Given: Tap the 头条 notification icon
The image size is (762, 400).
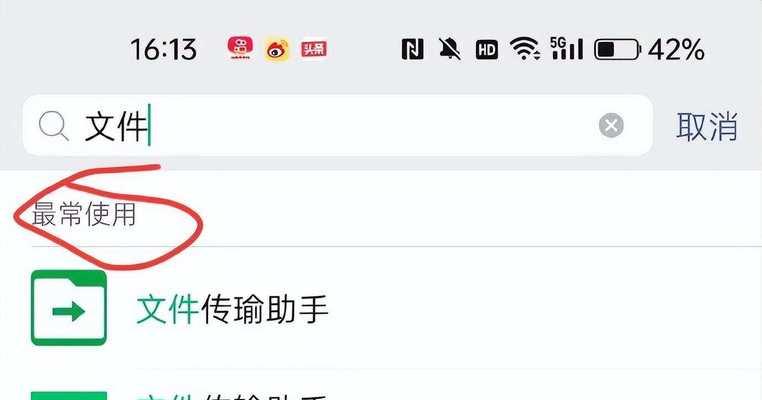Looking at the screenshot, I should coord(314,49).
